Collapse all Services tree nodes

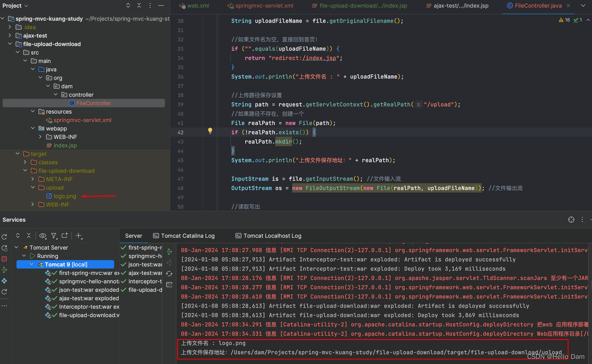click(29, 236)
